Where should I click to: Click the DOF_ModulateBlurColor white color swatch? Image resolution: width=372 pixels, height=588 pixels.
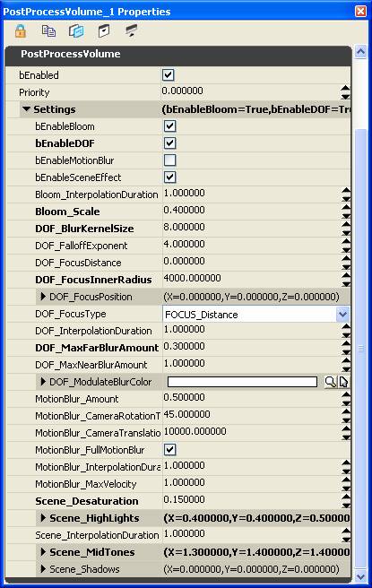click(x=242, y=382)
